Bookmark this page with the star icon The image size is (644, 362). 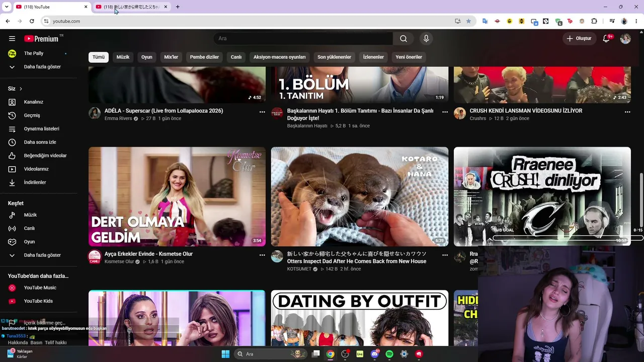(469, 21)
